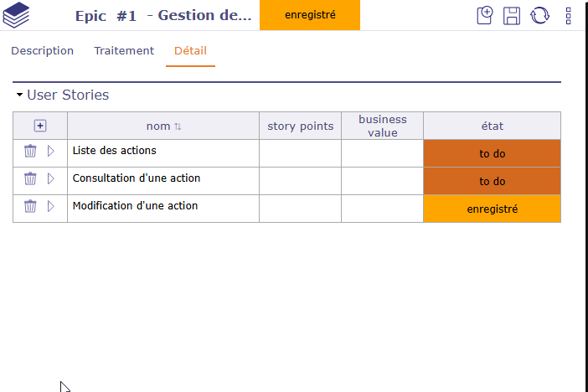Collapse the User Stories section
Viewport: 588px width, 392px height.
19,95
